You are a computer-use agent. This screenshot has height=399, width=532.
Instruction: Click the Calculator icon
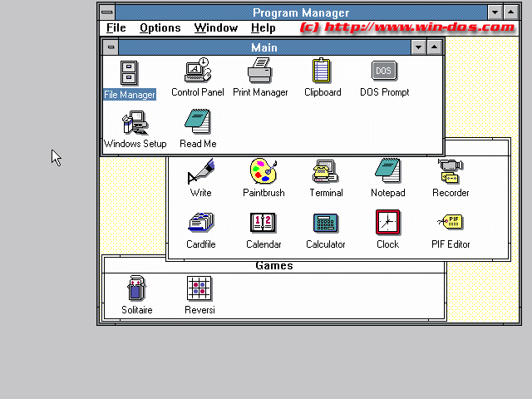[325, 224]
